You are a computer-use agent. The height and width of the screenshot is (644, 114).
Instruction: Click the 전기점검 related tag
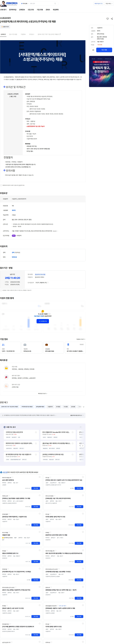coord(58,407)
